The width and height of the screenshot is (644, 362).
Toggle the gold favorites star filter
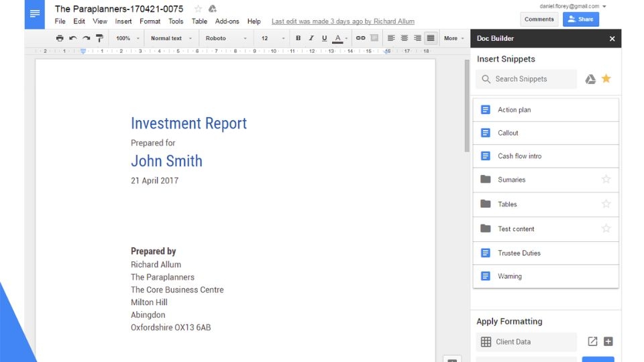click(x=606, y=79)
